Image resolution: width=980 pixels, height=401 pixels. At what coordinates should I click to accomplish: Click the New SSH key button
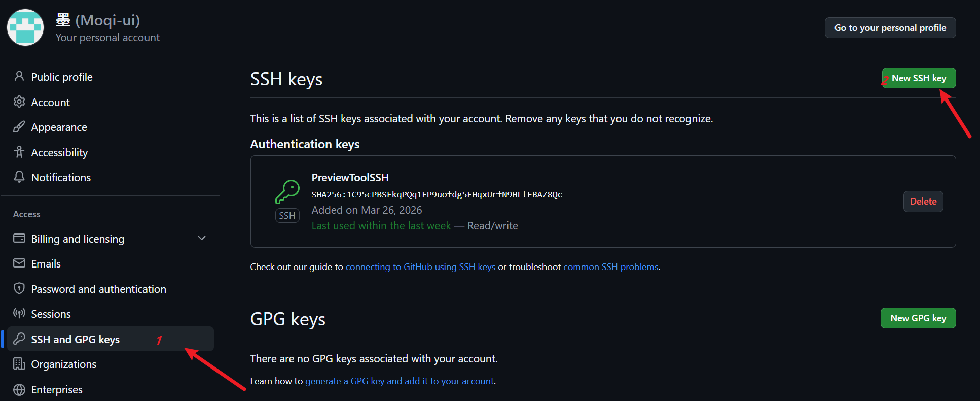click(919, 78)
